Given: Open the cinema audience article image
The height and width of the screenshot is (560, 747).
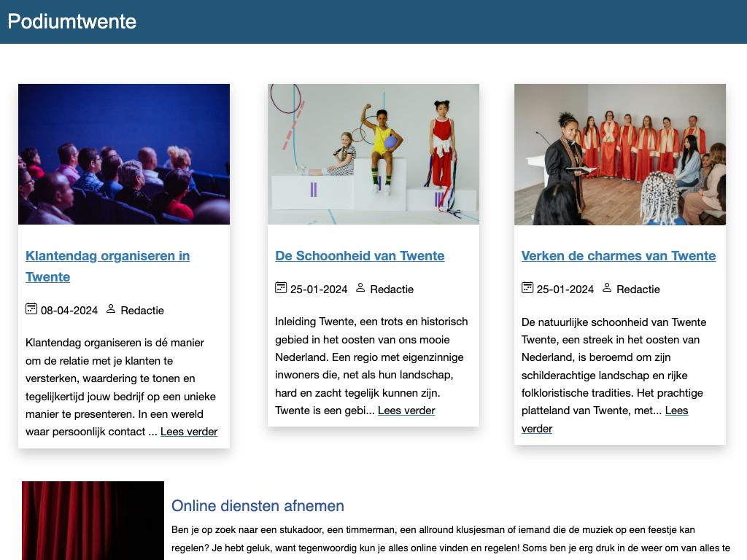Looking at the screenshot, I should pos(124,154).
